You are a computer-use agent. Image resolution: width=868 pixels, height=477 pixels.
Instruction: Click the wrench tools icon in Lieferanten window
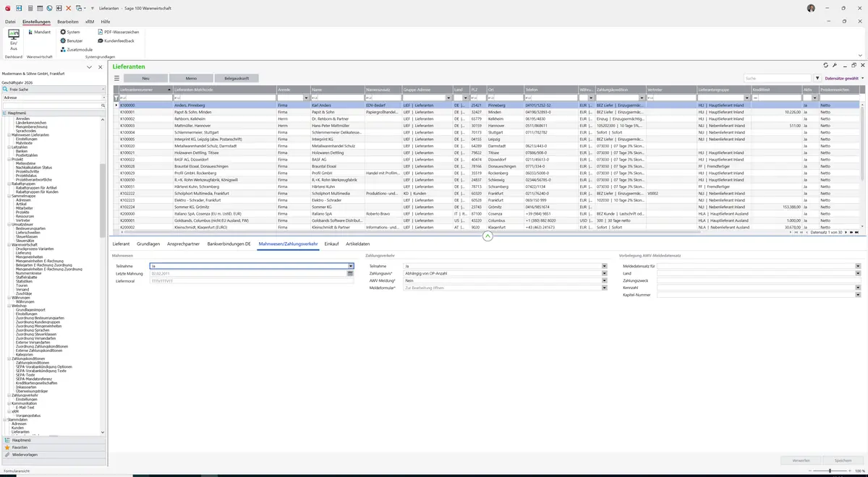835,65
